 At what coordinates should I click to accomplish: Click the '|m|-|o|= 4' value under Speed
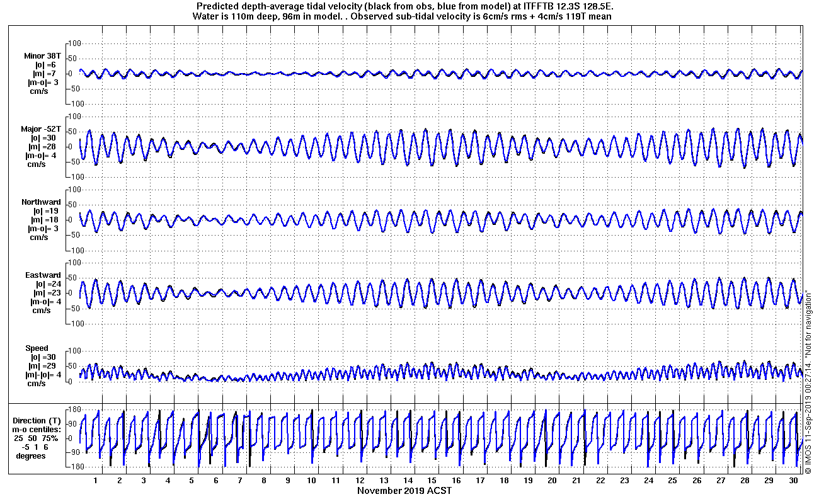(x=43, y=374)
